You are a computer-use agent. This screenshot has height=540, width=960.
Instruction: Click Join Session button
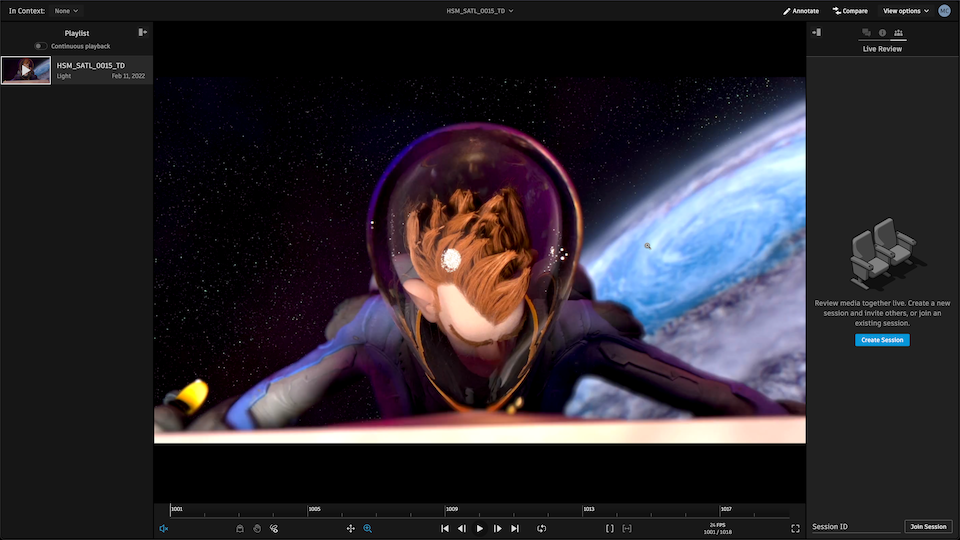[928, 527]
